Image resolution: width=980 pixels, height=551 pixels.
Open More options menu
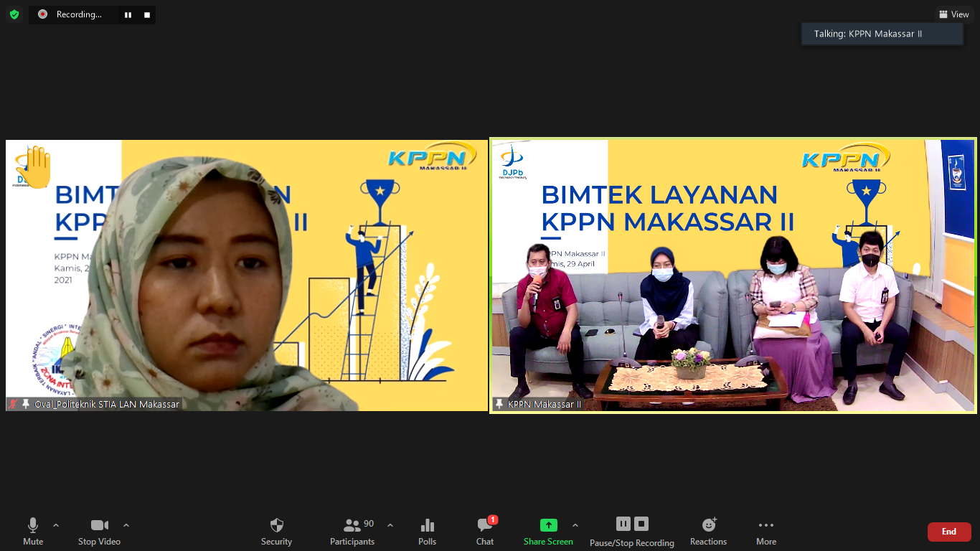(766, 532)
